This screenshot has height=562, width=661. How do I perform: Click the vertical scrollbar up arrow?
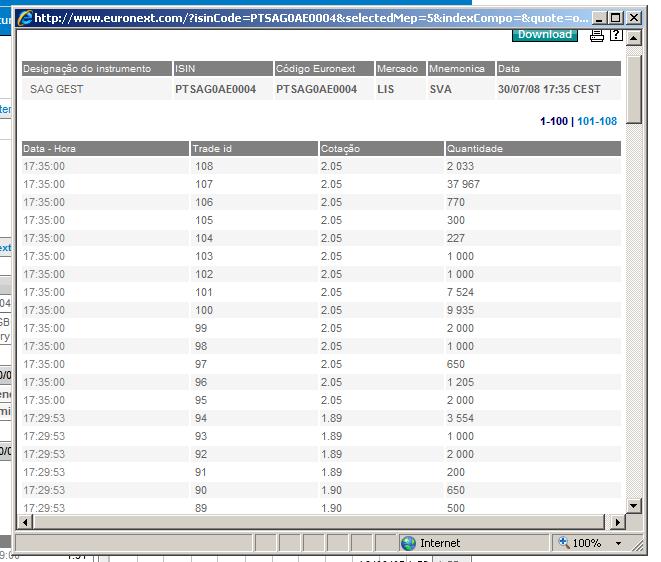pos(634,38)
